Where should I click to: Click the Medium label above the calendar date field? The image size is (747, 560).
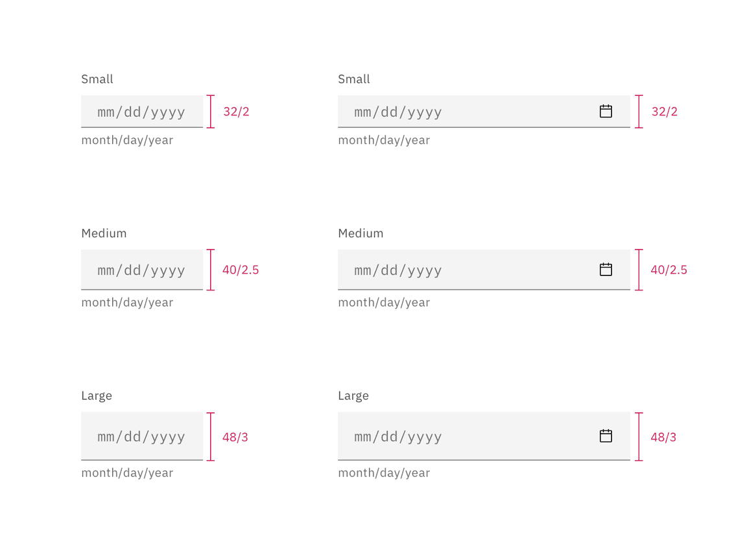click(x=361, y=233)
